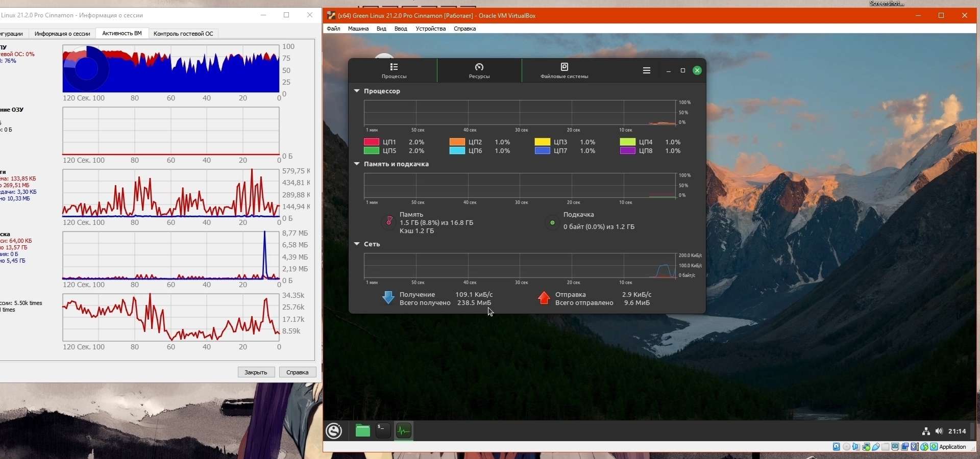Select the Активность ВМ tab
The image size is (980, 459).
tap(122, 34)
